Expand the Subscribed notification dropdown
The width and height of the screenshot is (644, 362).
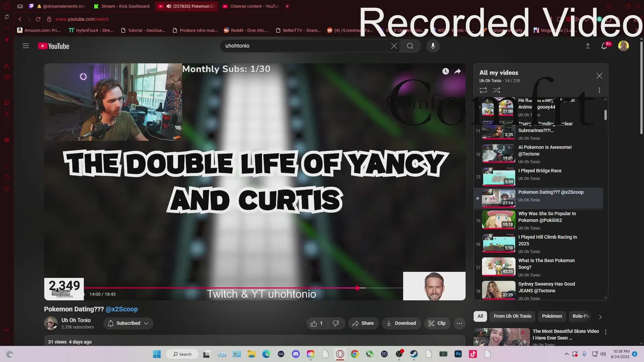point(128,323)
